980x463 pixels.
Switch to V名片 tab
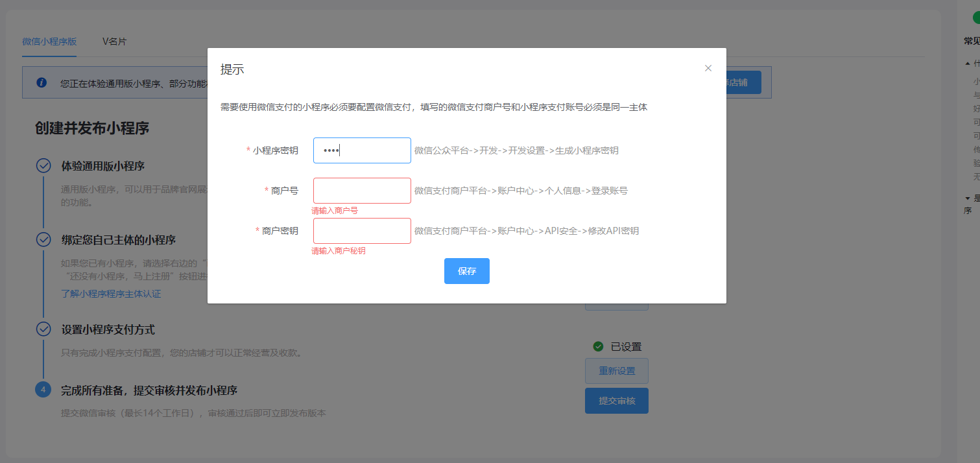pyautogui.click(x=114, y=42)
